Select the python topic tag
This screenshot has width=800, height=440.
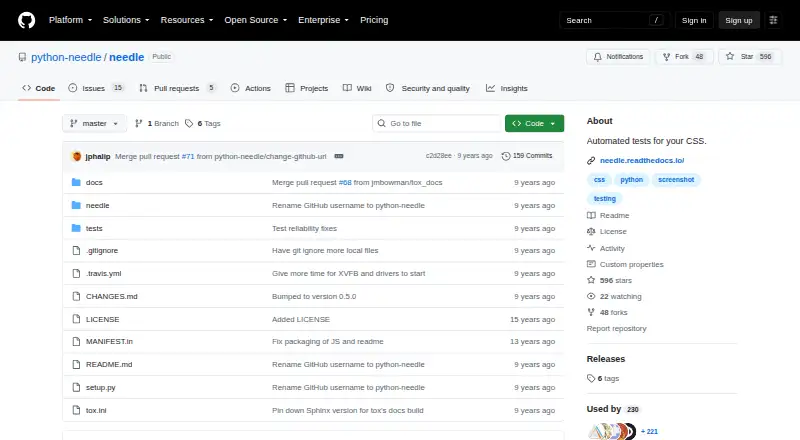coord(631,180)
